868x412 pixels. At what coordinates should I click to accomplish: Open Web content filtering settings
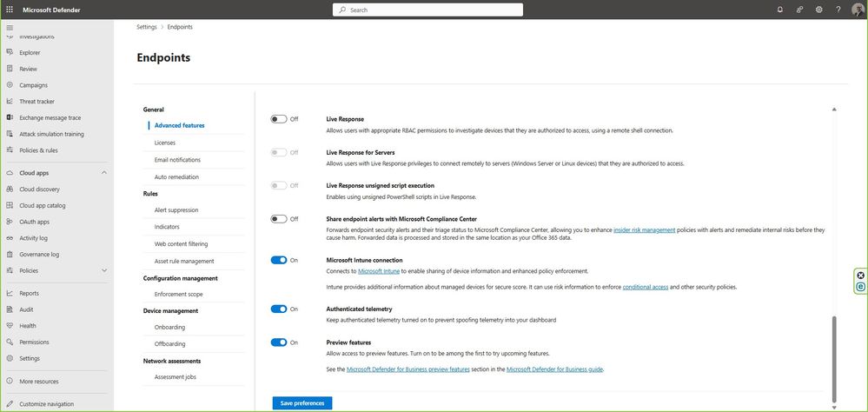coord(181,243)
